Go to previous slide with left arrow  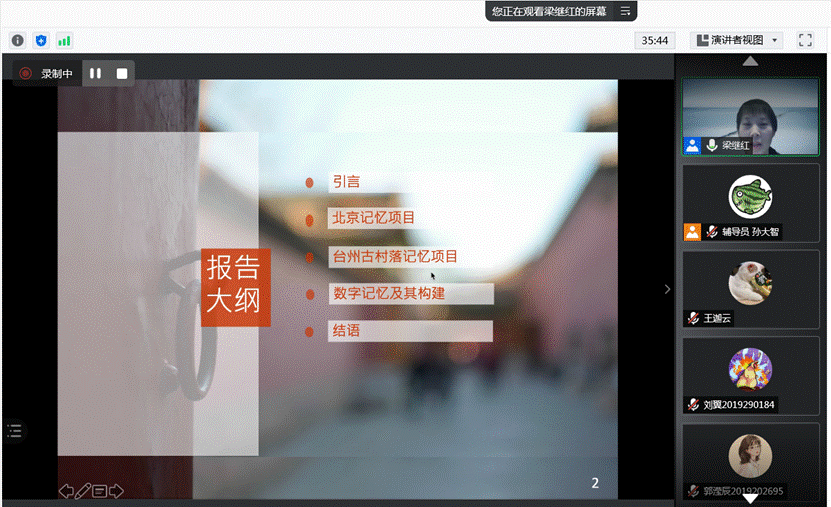pyautogui.click(x=66, y=490)
